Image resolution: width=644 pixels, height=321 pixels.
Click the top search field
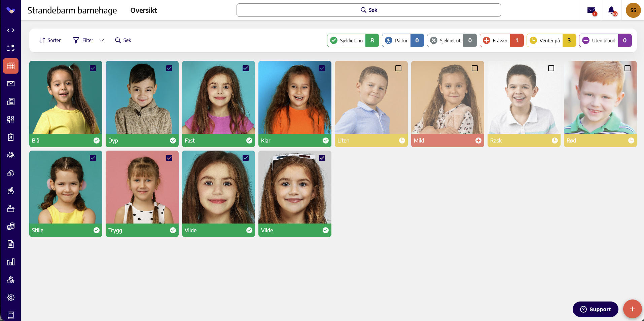[x=368, y=10]
